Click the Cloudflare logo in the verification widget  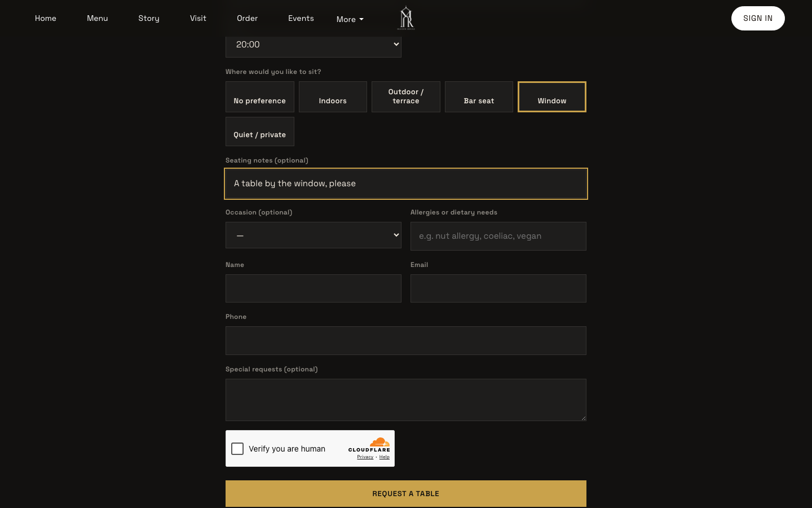pos(369,445)
